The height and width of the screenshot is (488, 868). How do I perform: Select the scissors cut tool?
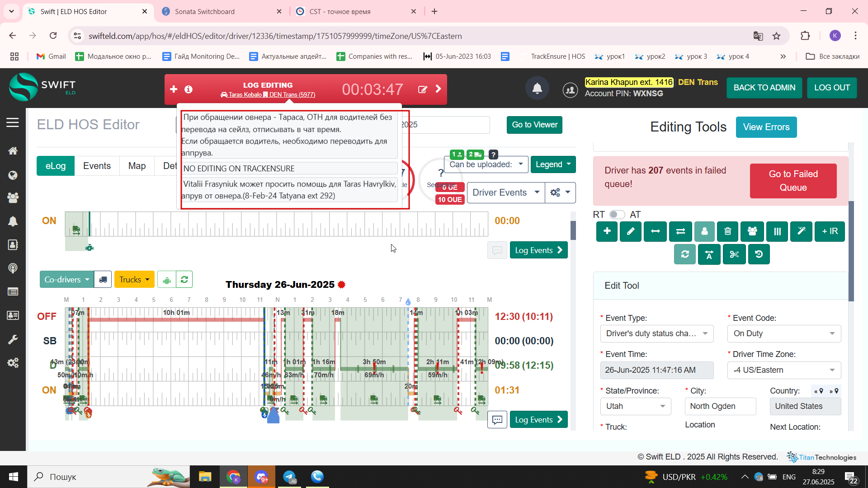coord(734,254)
